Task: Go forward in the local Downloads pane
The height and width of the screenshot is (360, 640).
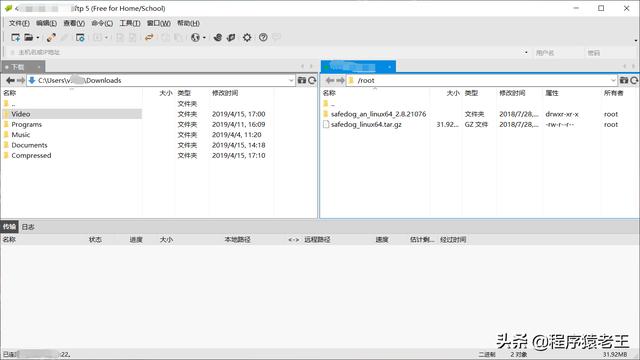Action: pyautogui.click(x=20, y=80)
